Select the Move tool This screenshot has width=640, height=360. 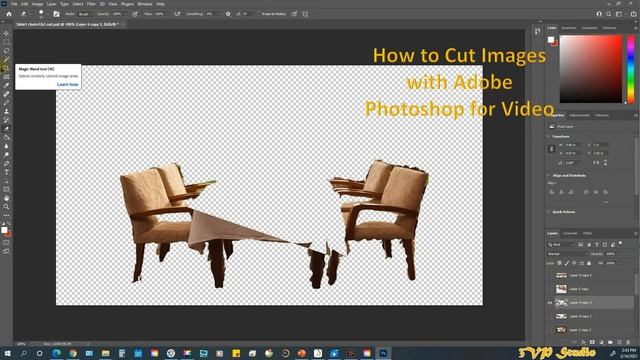click(x=6, y=33)
